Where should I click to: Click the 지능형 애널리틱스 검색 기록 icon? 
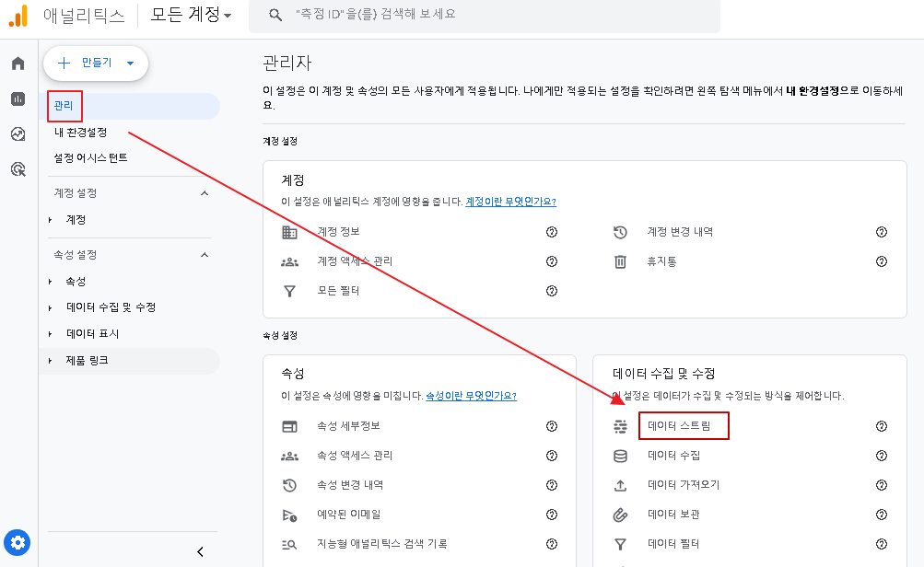tap(289, 545)
